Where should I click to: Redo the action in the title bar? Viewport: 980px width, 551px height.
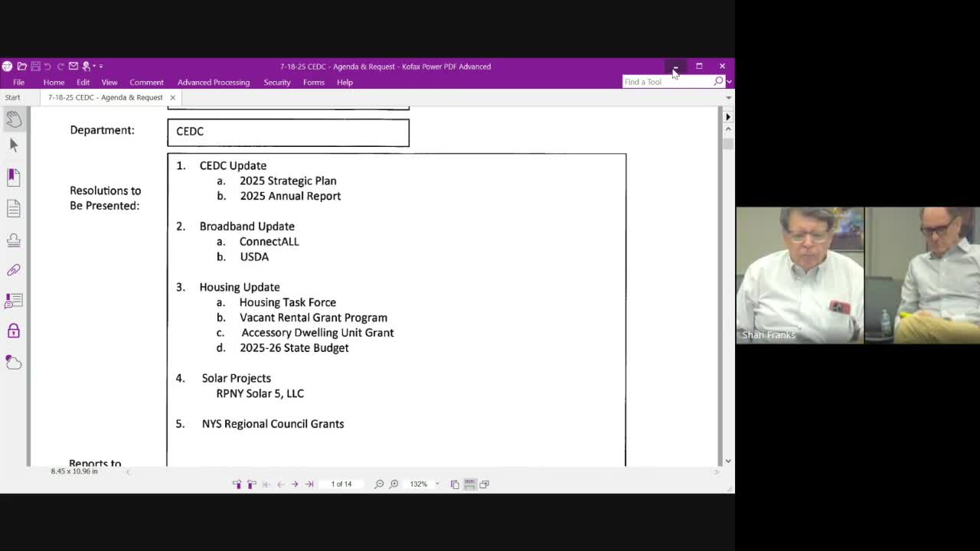[60, 67]
